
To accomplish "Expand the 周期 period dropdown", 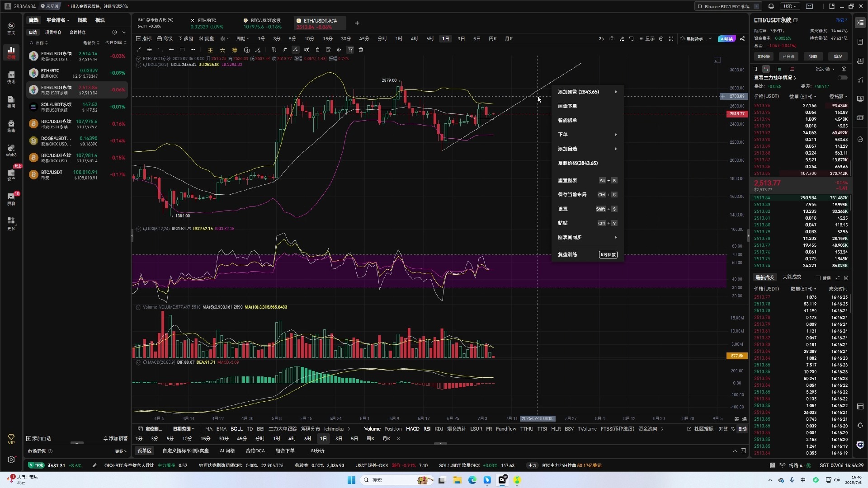I will [243, 39].
